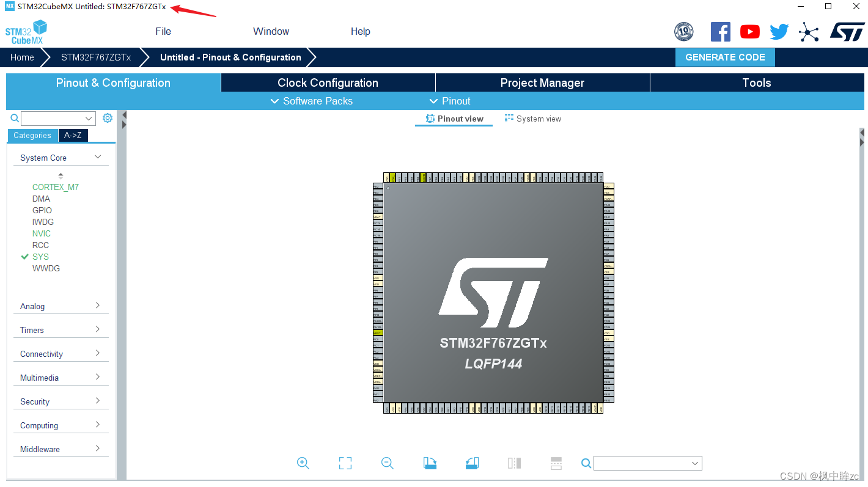This screenshot has height=487, width=868.
Task: Rotate the chip counter-clockwise
Action: click(471, 463)
